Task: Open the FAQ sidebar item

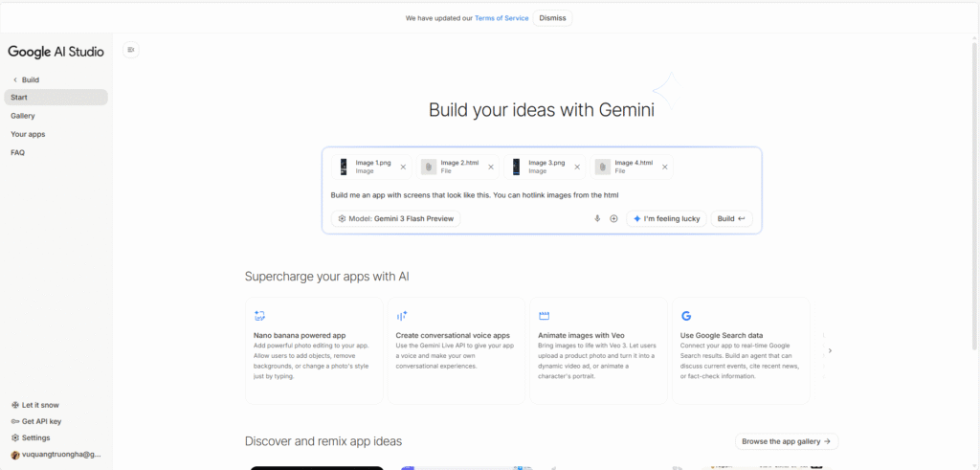Action: pyautogui.click(x=18, y=152)
